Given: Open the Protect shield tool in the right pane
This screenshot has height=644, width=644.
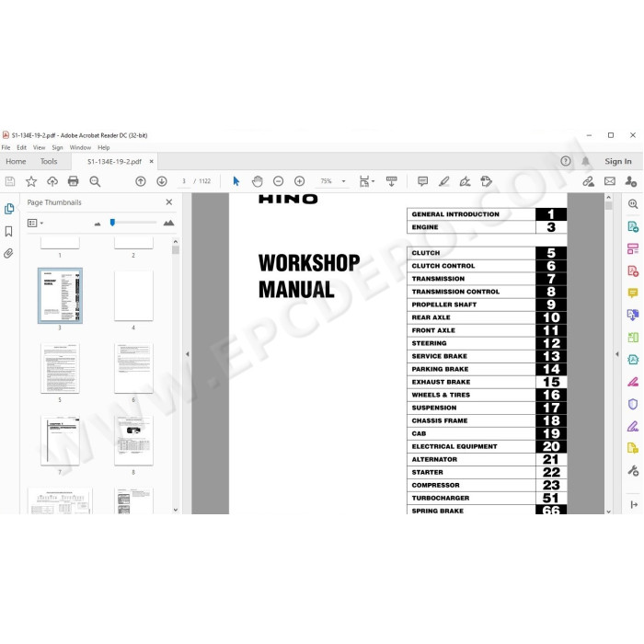Looking at the screenshot, I should coord(633,404).
